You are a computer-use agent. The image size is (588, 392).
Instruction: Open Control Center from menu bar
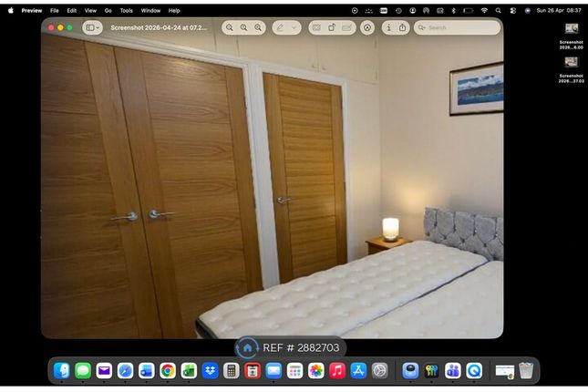pos(512,11)
